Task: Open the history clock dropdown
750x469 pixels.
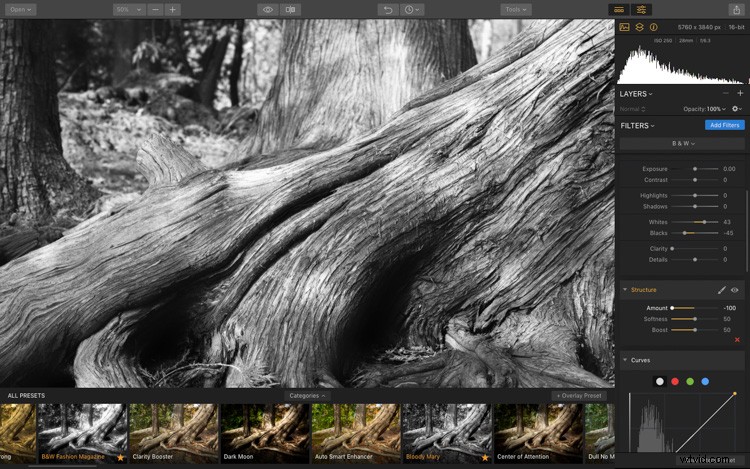Action: [411, 10]
